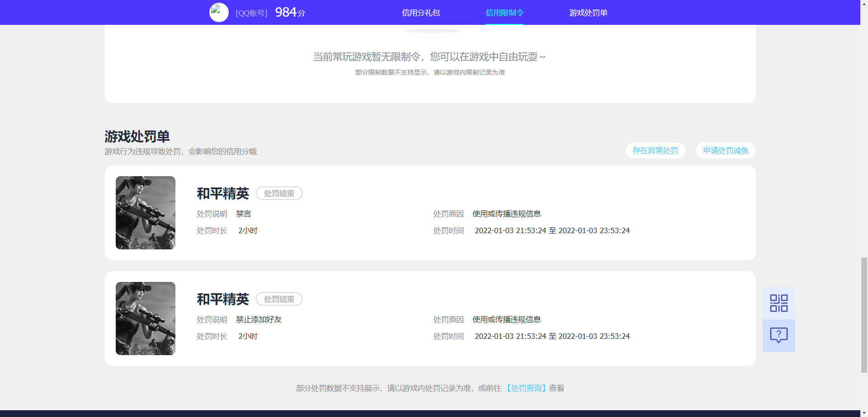Click penalty time range in 禁言 record

(x=552, y=230)
